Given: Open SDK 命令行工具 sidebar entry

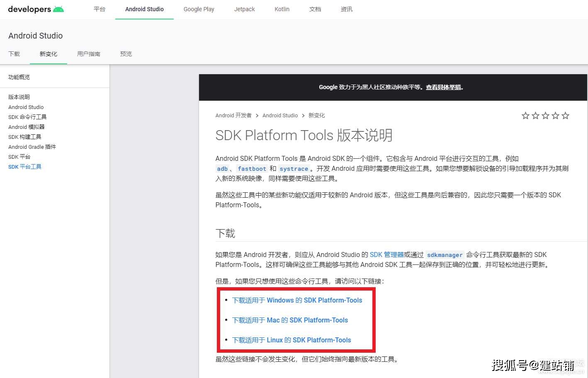Looking at the screenshot, I should [x=27, y=117].
